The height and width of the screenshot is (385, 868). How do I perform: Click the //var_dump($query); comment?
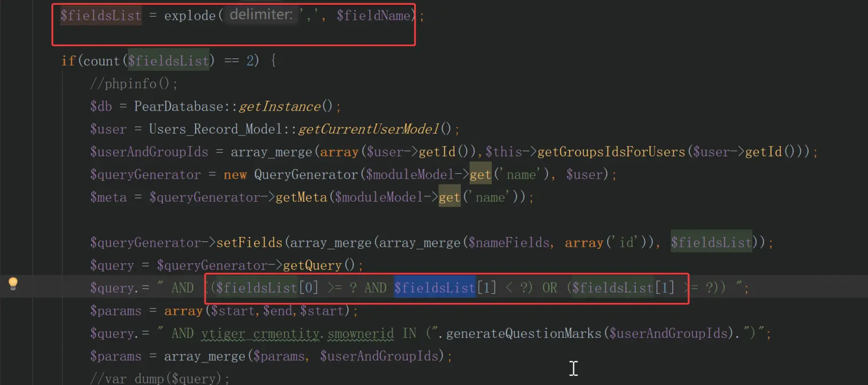pyautogui.click(x=160, y=379)
